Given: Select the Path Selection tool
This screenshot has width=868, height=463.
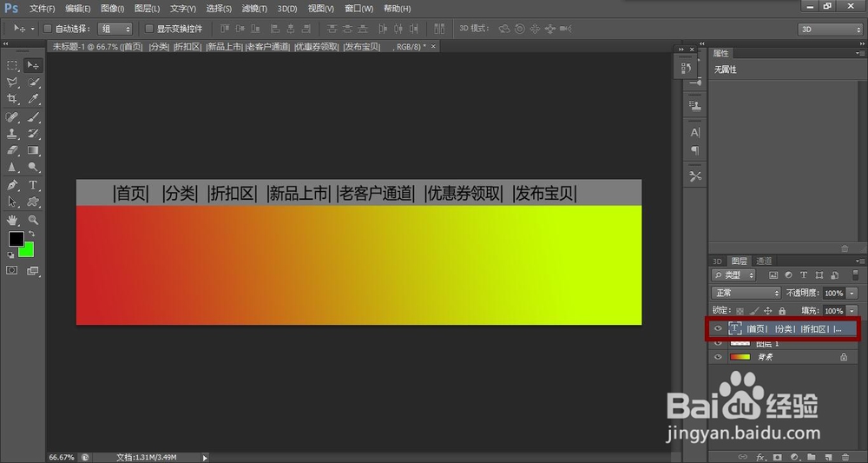Looking at the screenshot, I should click(12, 202).
